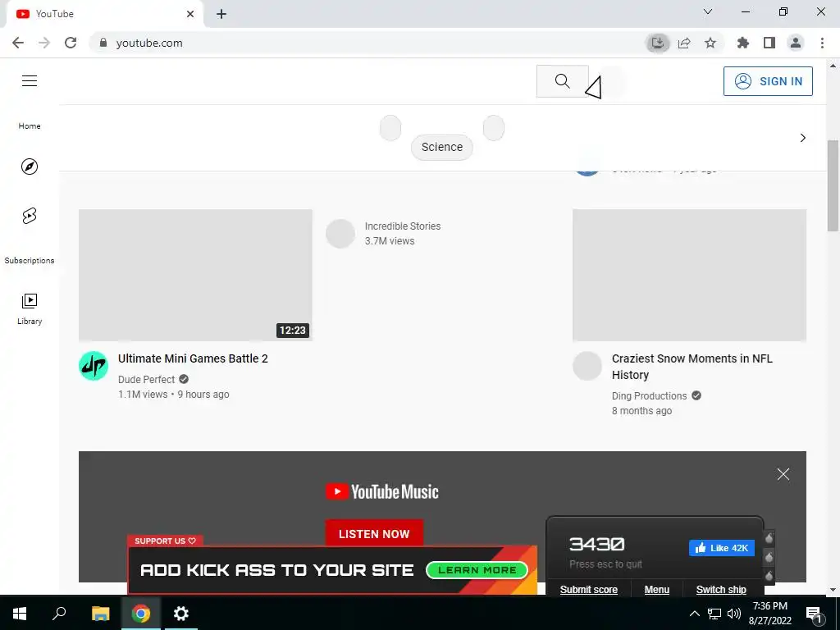Click the Facebook Like 42K button
The width and height of the screenshot is (840, 630).
722,548
